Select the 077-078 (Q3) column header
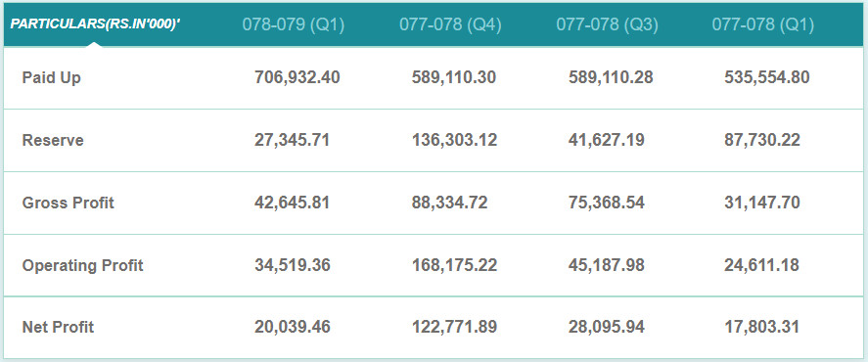The width and height of the screenshot is (868, 362). [x=608, y=24]
